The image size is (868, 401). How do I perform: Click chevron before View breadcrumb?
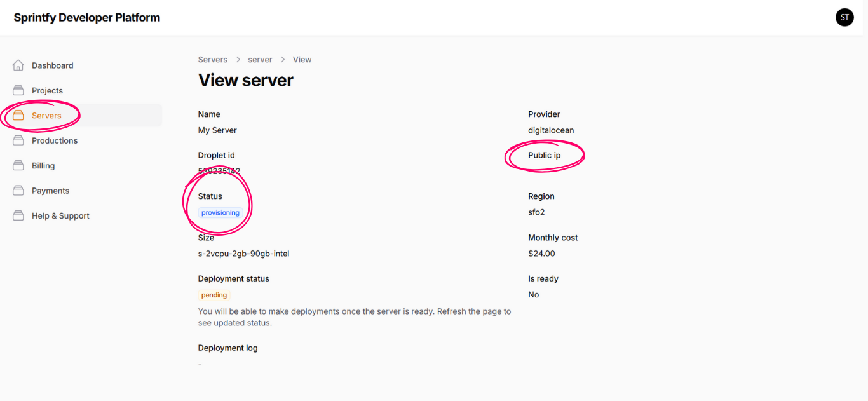pos(283,60)
